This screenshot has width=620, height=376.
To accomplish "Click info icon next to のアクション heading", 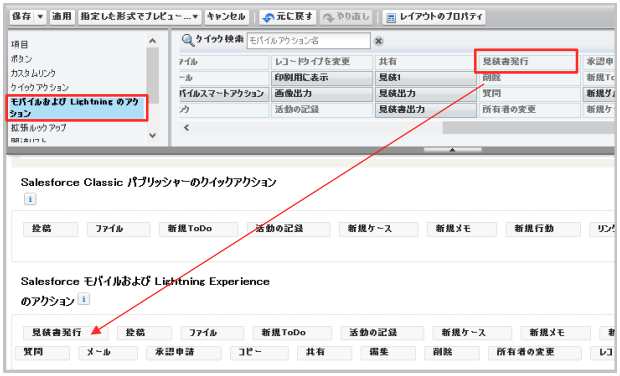I will coord(83,299).
